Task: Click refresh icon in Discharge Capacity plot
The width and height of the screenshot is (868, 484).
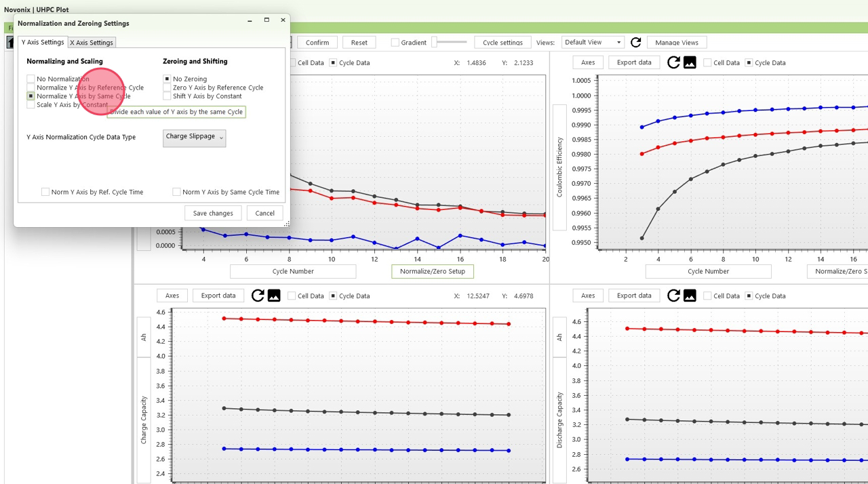Action: pos(673,296)
